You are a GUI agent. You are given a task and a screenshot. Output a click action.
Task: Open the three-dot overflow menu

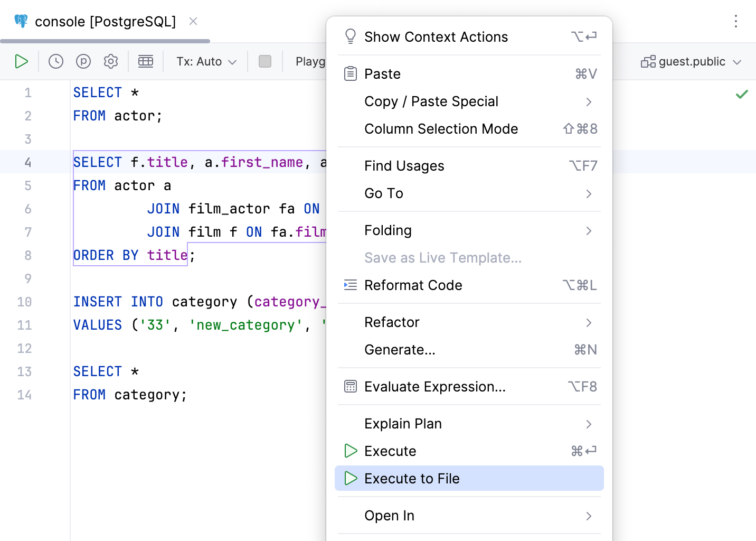tap(736, 21)
